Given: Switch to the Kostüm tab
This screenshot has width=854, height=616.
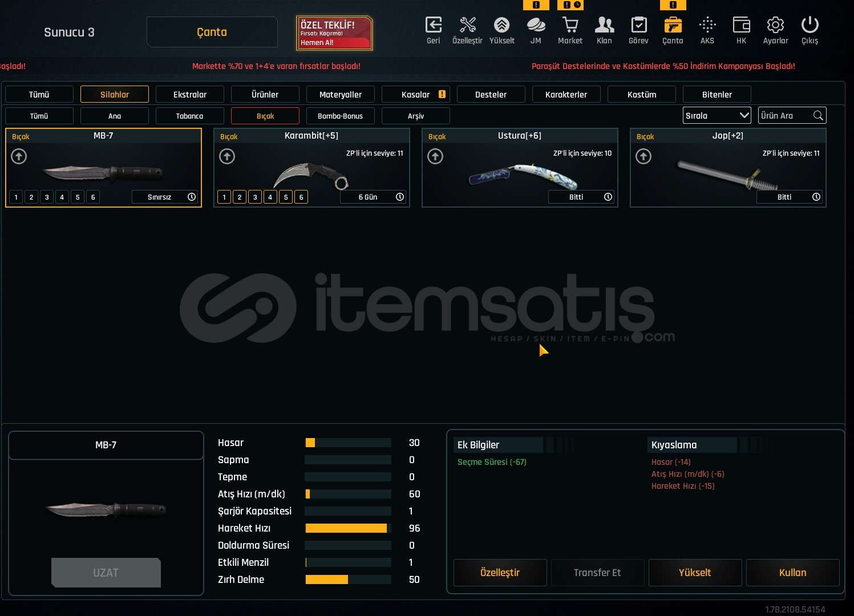Looking at the screenshot, I should [x=642, y=94].
